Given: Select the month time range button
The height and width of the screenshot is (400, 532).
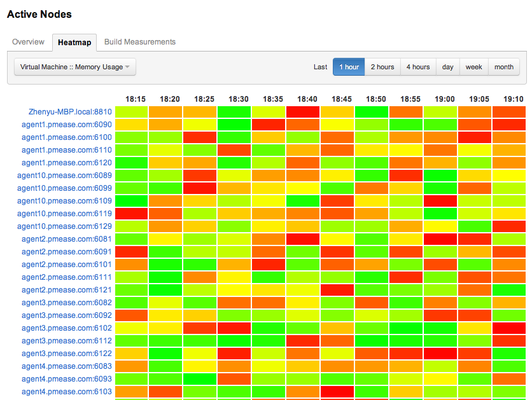Looking at the screenshot, I should [503, 66].
